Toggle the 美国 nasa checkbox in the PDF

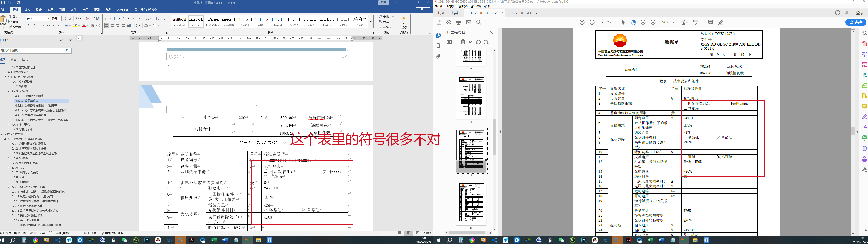pyautogui.click(x=730, y=104)
